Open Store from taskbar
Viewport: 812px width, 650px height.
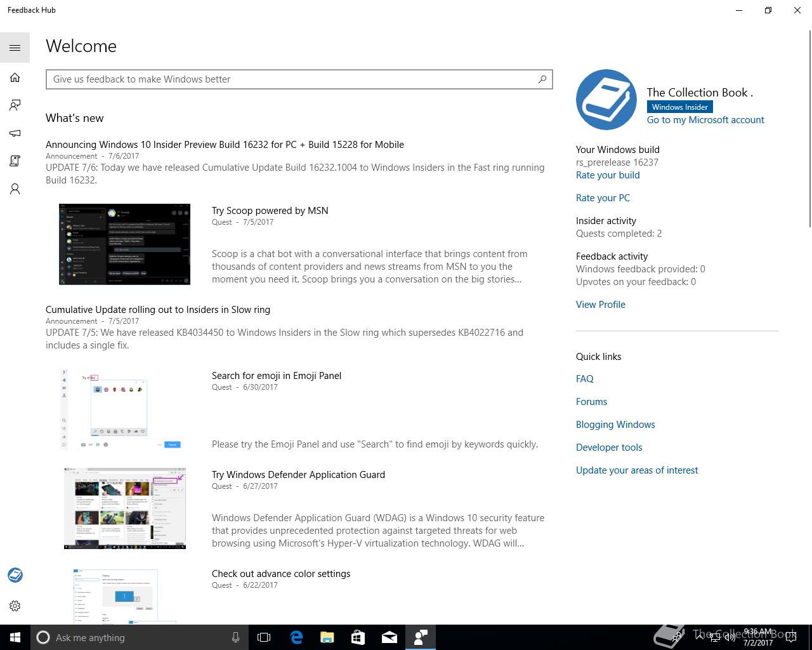(x=358, y=637)
